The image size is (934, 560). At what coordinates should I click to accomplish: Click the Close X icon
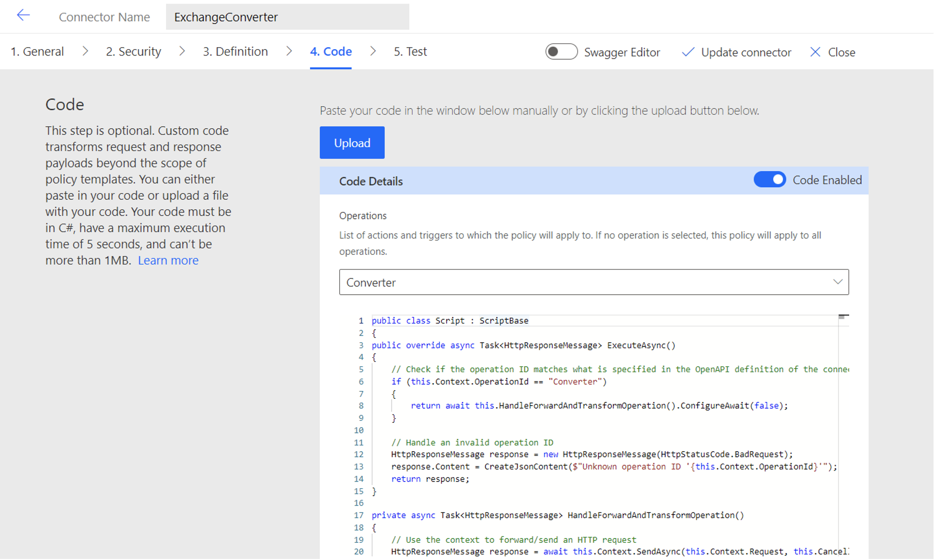tap(815, 52)
